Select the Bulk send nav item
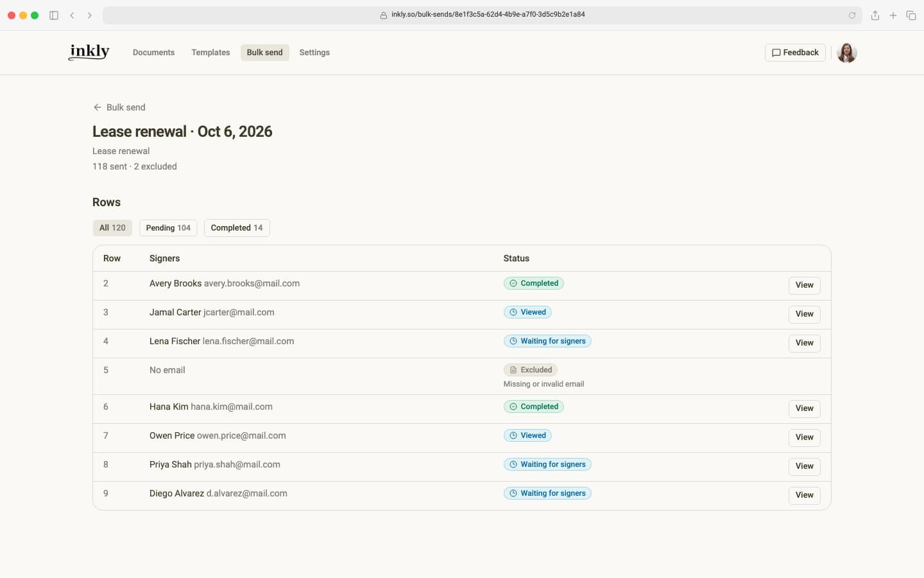 [264, 53]
